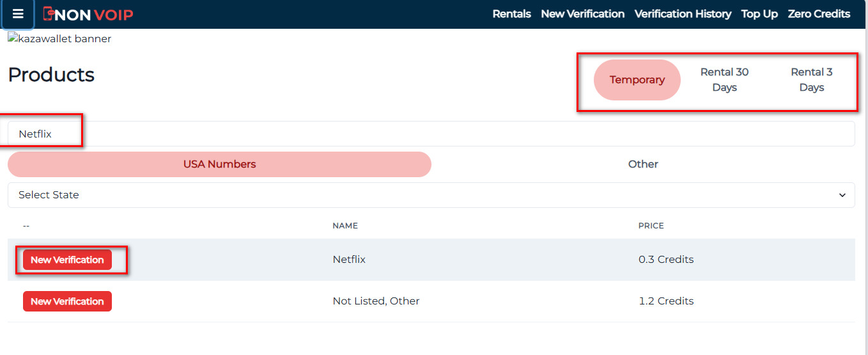The height and width of the screenshot is (355, 868).
Task: Switch to Rental 30 Days tab
Action: 724,80
